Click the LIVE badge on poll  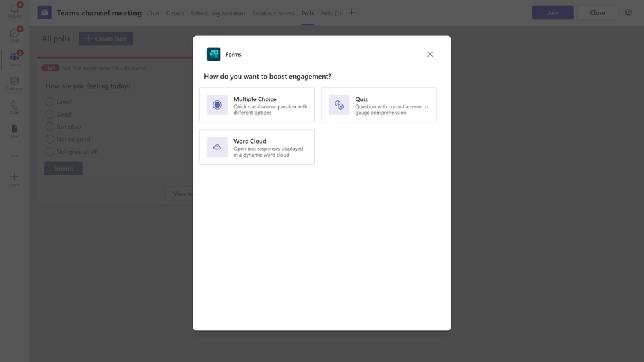50,68
